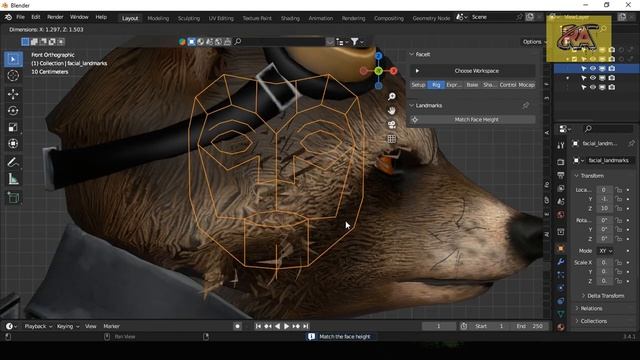Select the Transform tool
The image size is (640, 360).
pyautogui.click(x=13, y=144)
